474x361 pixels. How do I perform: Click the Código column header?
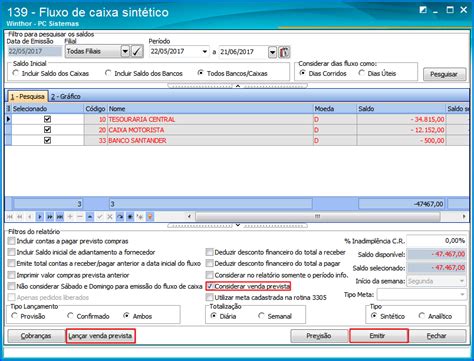tap(95, 109)
